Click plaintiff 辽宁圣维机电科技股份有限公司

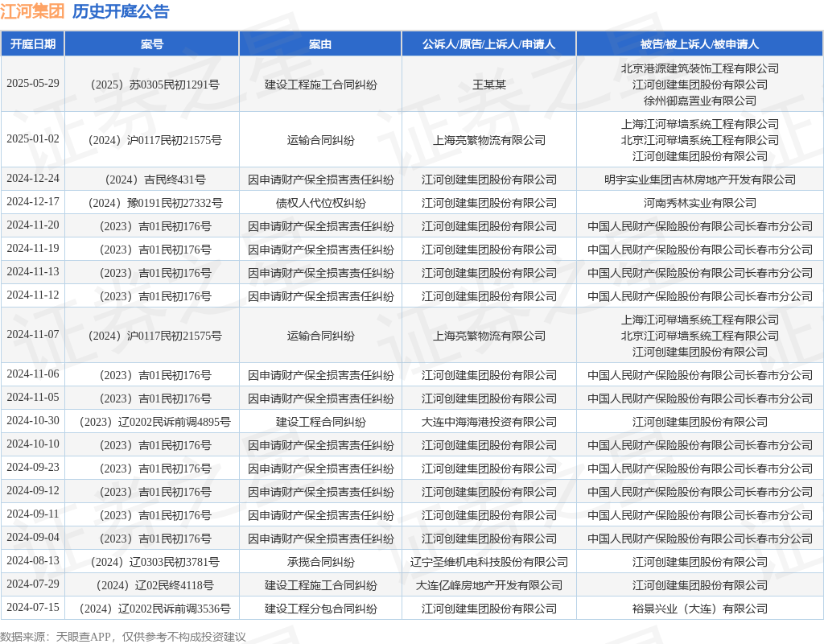tap(488, 562)
